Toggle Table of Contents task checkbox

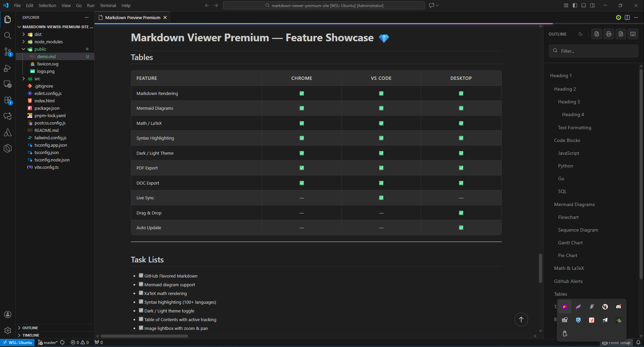point(141,319)
